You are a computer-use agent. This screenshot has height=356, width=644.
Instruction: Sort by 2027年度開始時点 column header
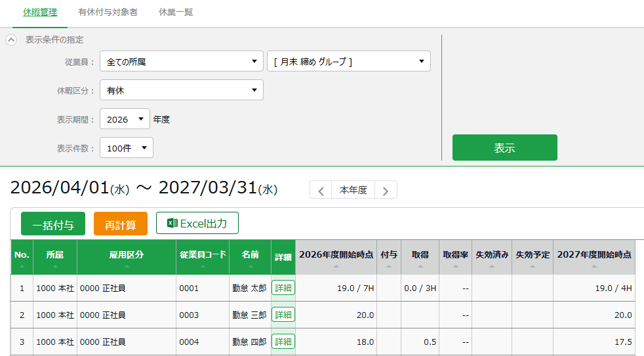coord(594,257)
